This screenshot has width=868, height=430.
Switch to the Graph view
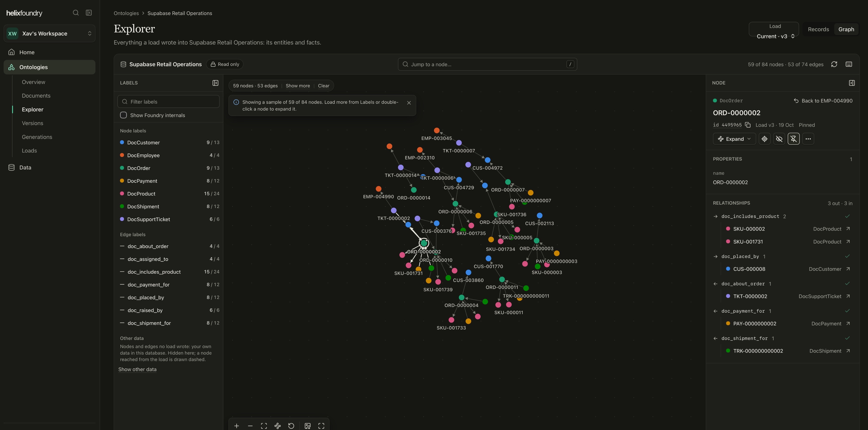[x=846, y=29]
